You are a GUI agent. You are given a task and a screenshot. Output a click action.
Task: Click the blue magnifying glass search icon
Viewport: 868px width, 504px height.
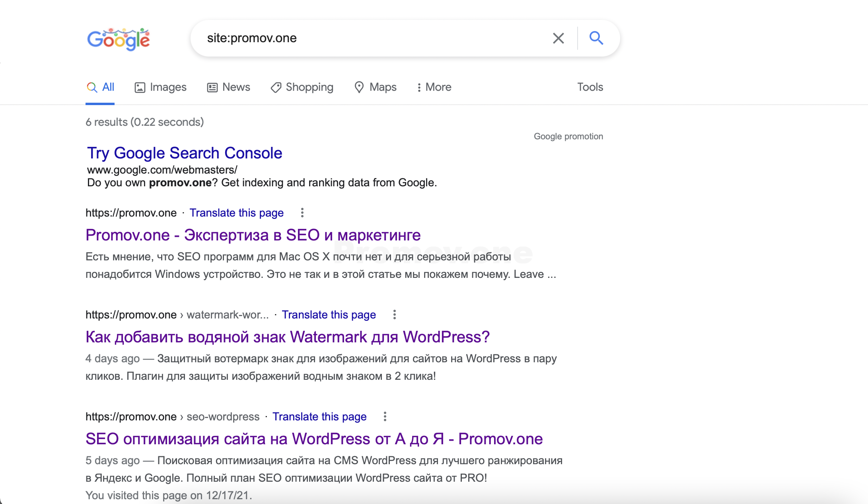(596, 38)
